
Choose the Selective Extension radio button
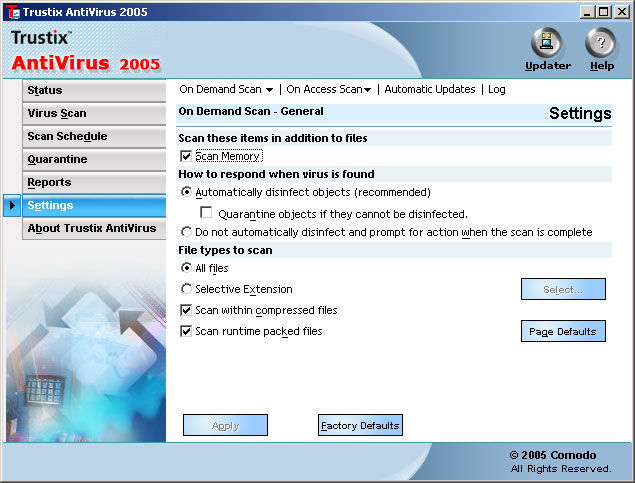pyautogui.click(x=186, y=289)
